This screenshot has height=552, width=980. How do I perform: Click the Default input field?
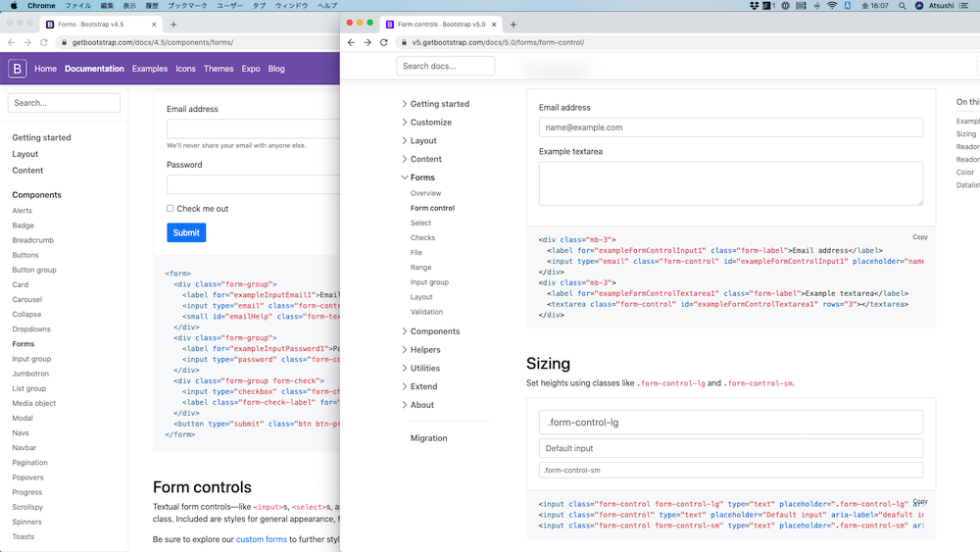[x=731, y=448]
